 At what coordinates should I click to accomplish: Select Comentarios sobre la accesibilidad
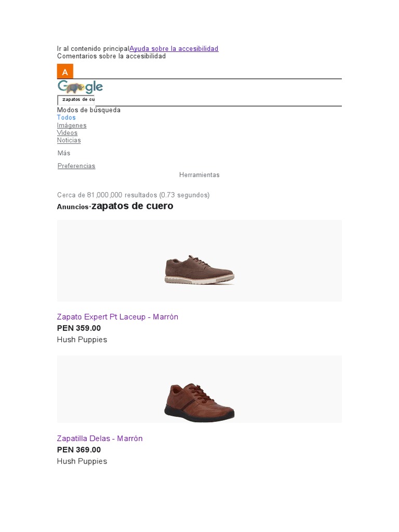(111, 56)
